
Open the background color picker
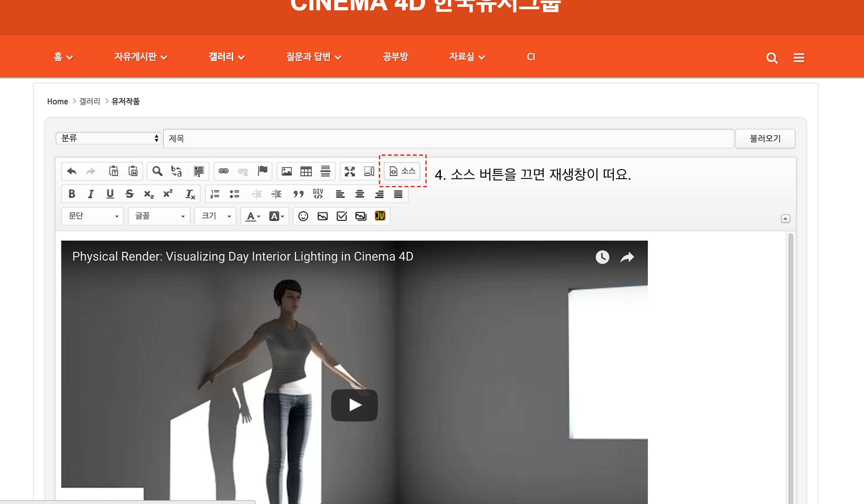click(x=276, y=216)
